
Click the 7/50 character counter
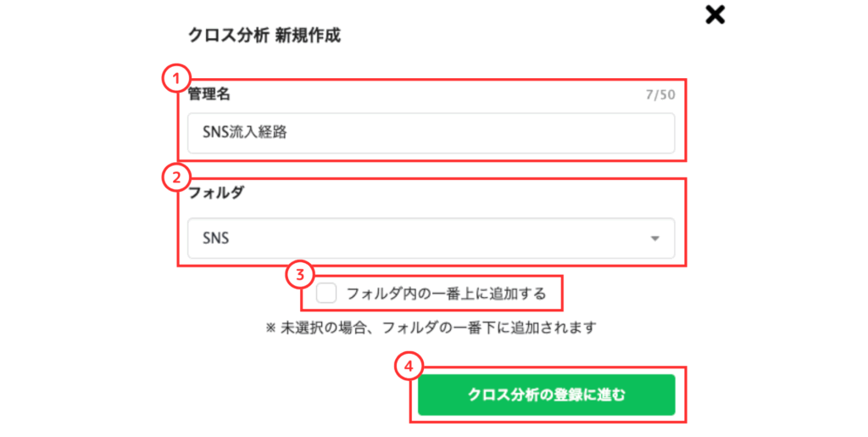point(659,93)
